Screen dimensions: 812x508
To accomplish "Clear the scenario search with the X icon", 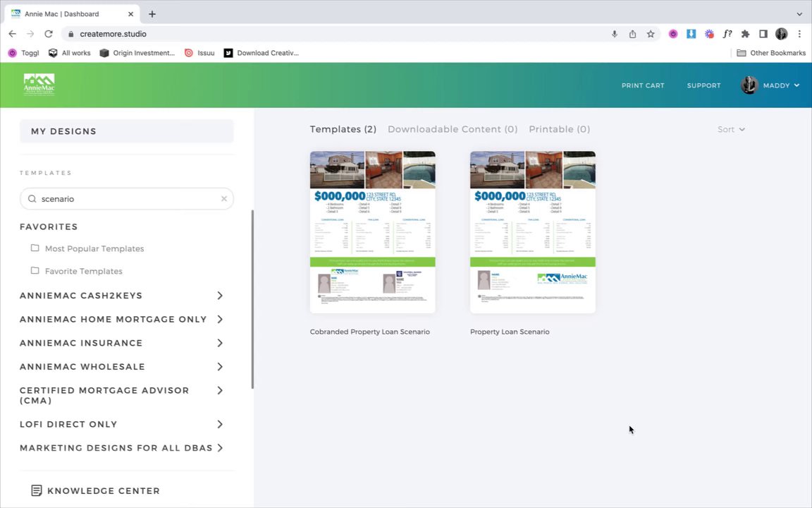I will (x=223, y=198).
